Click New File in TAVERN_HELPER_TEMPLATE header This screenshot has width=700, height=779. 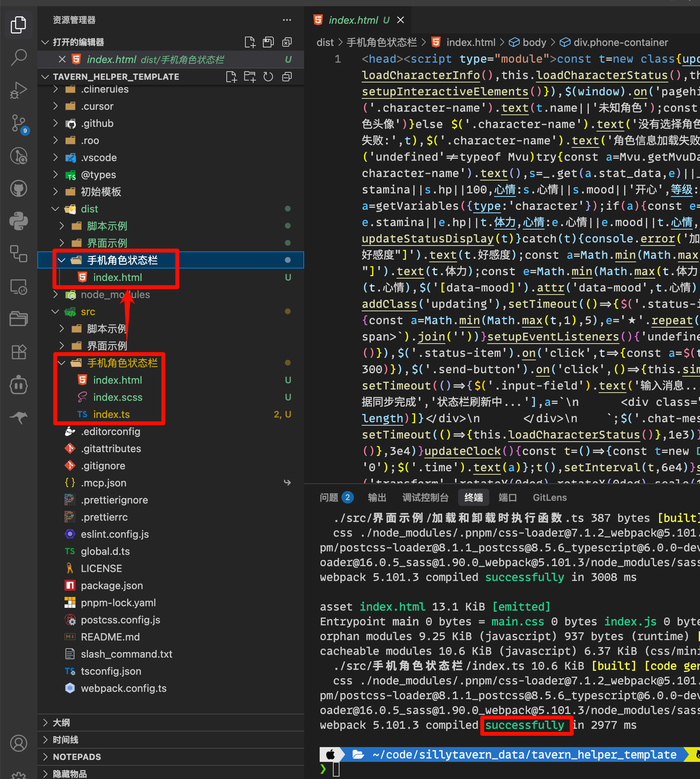231,77
